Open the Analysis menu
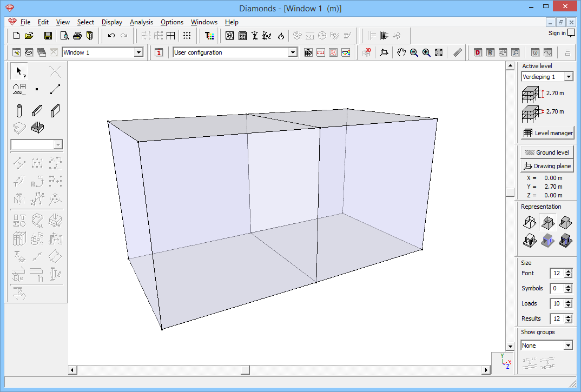581x392 pixels. point(141,22)
